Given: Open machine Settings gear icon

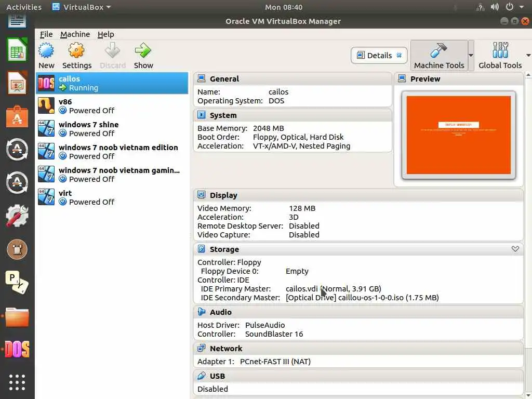Looking at the screenshot, I should (76, 51).
